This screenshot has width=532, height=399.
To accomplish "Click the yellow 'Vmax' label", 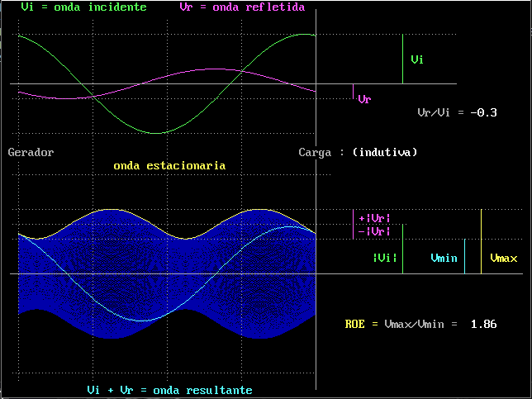I will click(x=504, y=259).
